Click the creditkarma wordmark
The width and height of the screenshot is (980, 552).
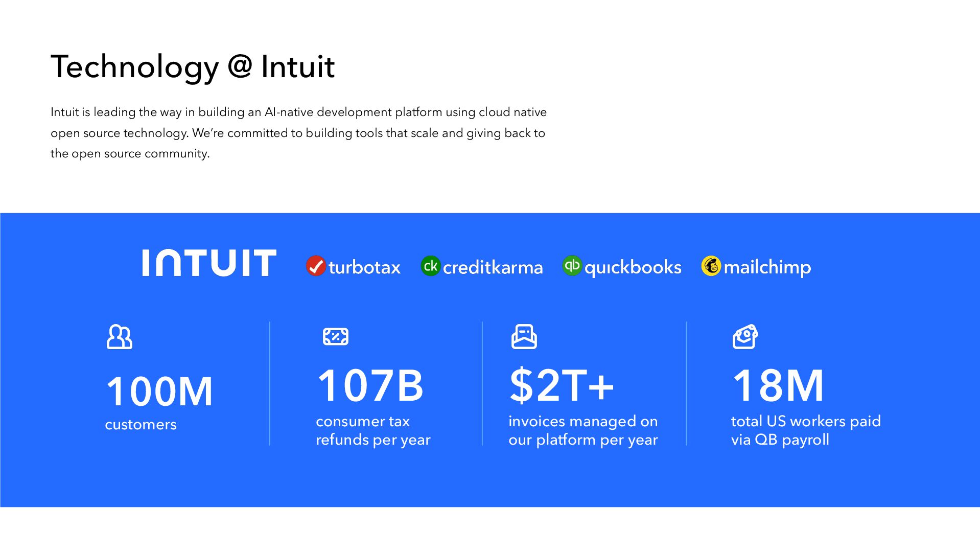(493, 267)
